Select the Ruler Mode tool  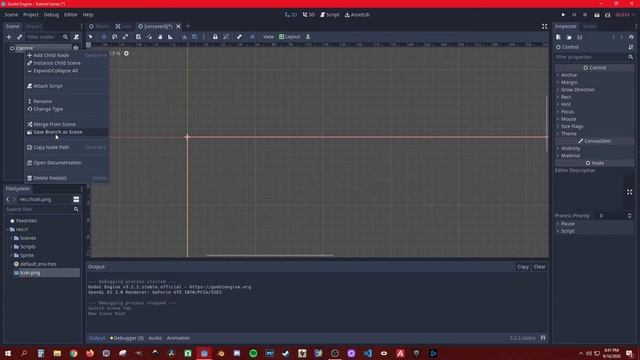[171, 37]
